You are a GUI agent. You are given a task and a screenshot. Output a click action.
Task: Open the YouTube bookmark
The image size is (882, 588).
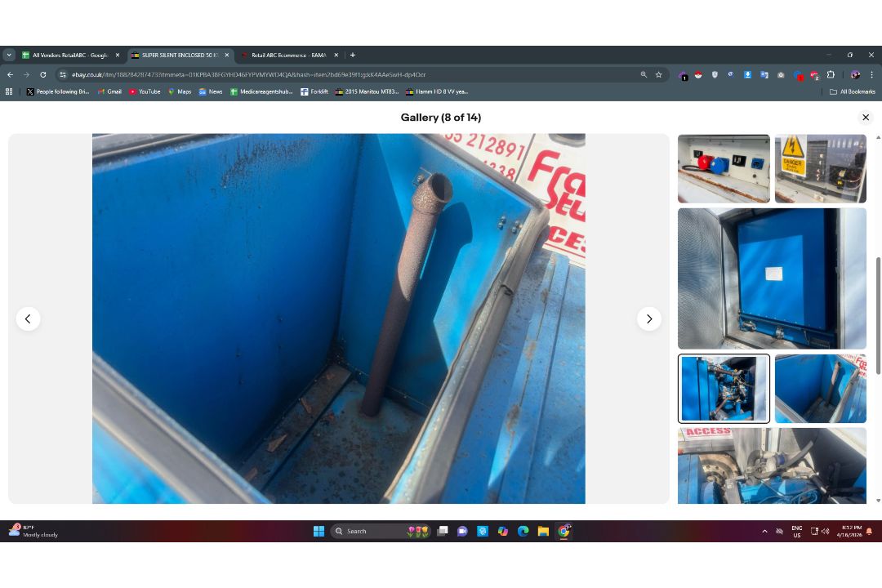coord(145,91)
